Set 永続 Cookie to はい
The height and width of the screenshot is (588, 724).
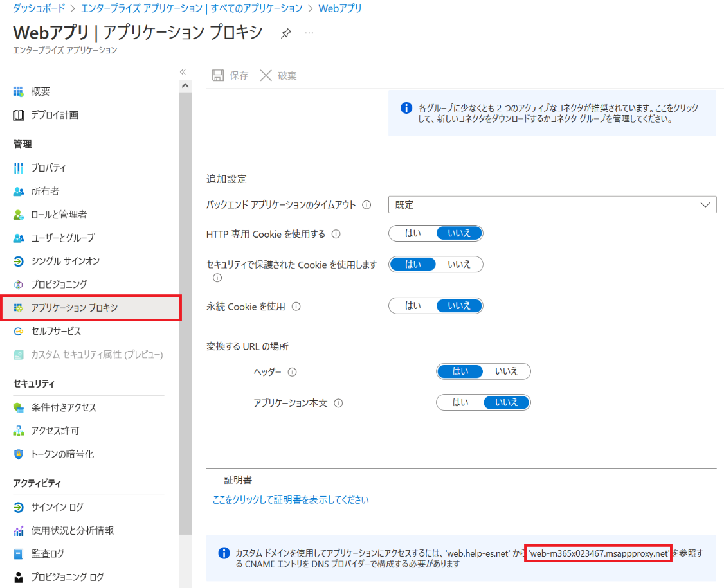point(413,306)
